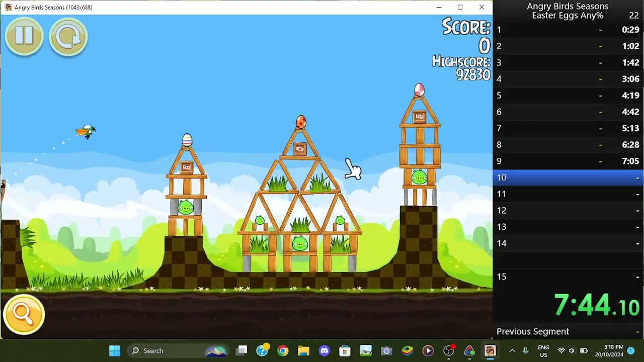
Task: Show hidden system tray icons
Action: click(512, 351)
